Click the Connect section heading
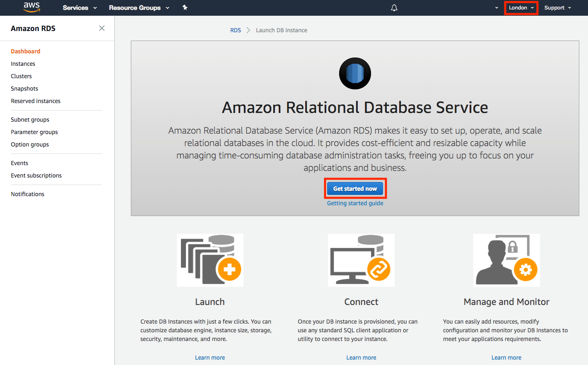 pos(361,302)
